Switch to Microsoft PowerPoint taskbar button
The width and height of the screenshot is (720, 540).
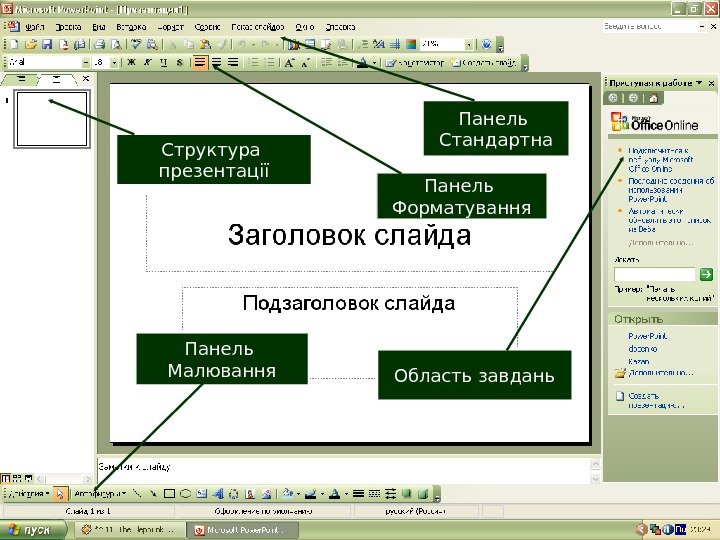[x=242, y=530]
